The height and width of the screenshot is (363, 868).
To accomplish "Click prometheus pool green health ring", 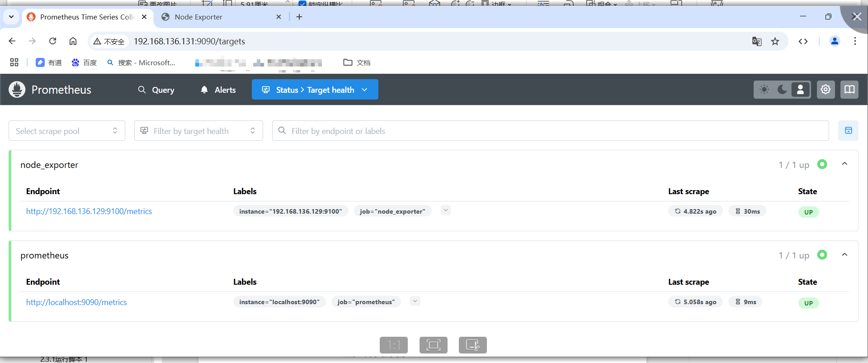I will coord(822,255).
